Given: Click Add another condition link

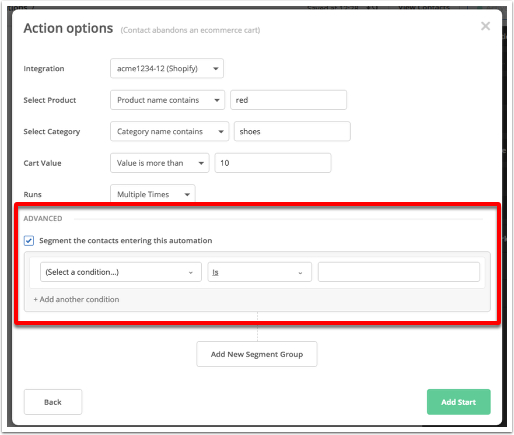Looking at the screenshot, I should pos(76,299).
